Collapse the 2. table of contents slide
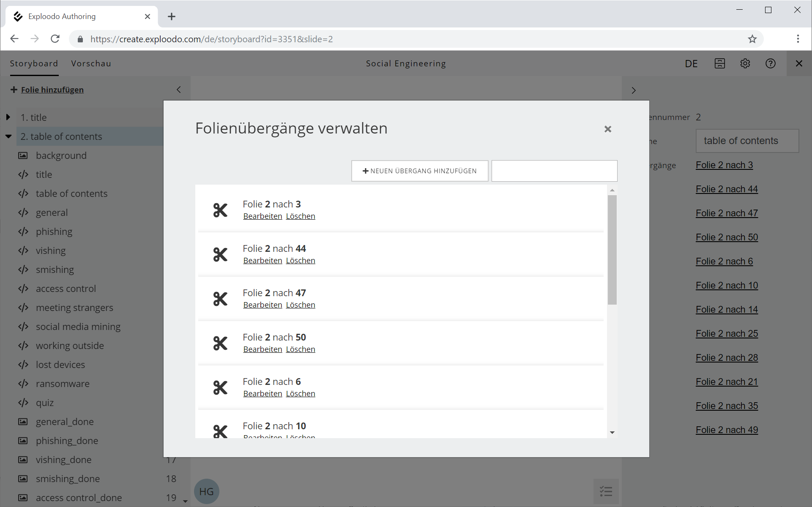The image size is (812, 507). click(x=8, y=136)
